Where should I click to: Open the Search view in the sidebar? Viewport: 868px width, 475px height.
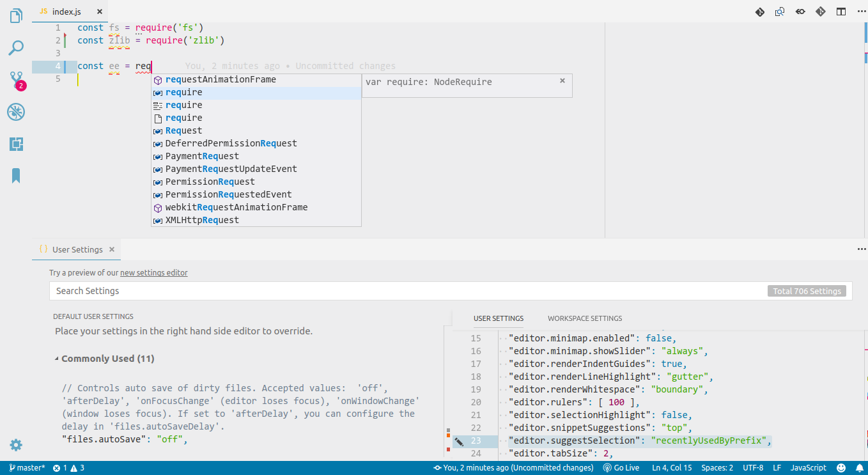15,48
